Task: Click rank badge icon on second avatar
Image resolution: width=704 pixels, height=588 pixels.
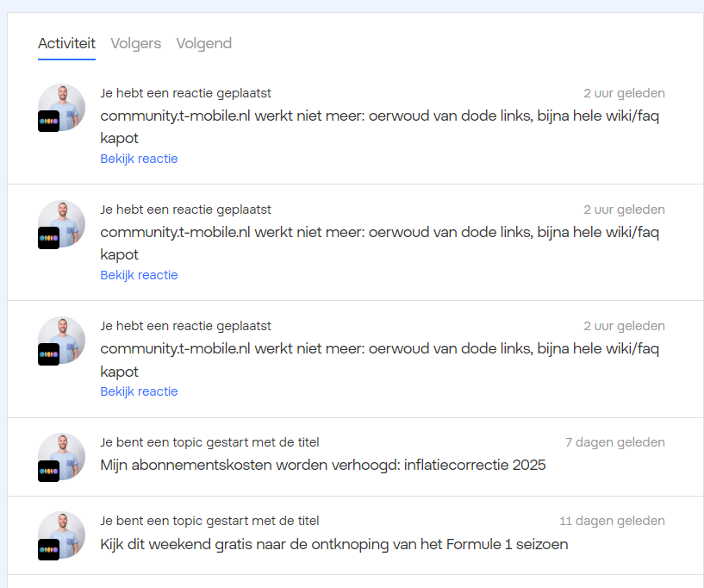Action: point(48,238)
